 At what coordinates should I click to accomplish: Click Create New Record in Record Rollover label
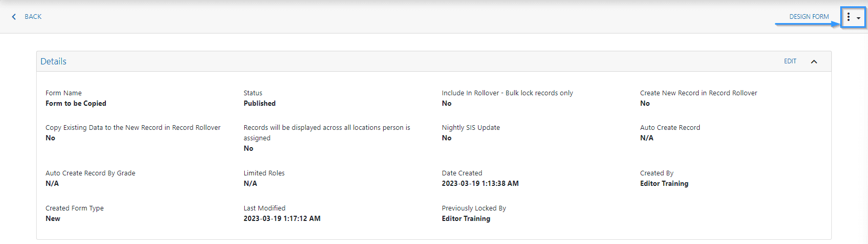coord(699,93)
